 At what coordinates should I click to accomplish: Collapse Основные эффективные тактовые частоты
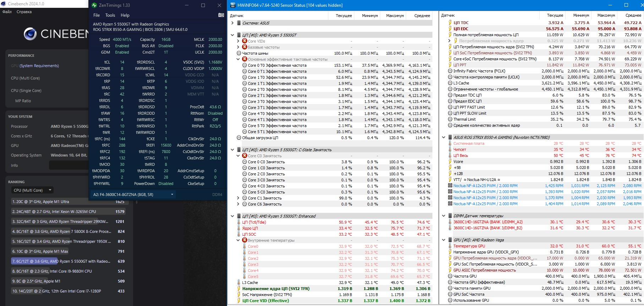(x=238, y=59)
